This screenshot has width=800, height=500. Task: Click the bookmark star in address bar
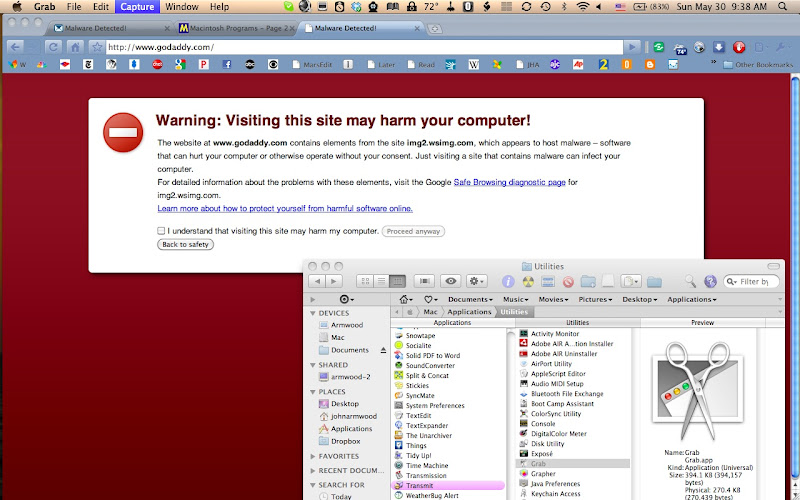click(x=97, y=47)
